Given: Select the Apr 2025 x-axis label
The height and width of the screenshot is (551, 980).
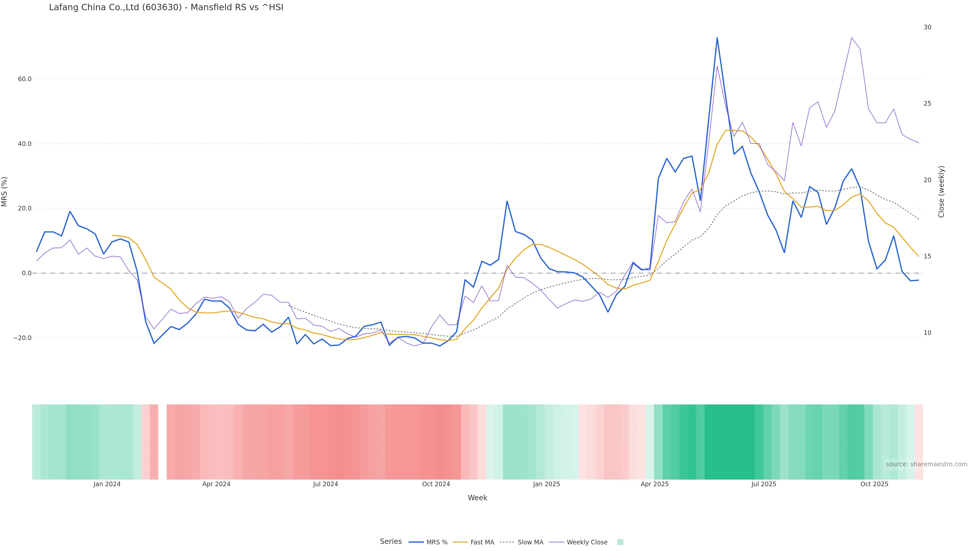Looking at the screenshot, I should point(654,484).
